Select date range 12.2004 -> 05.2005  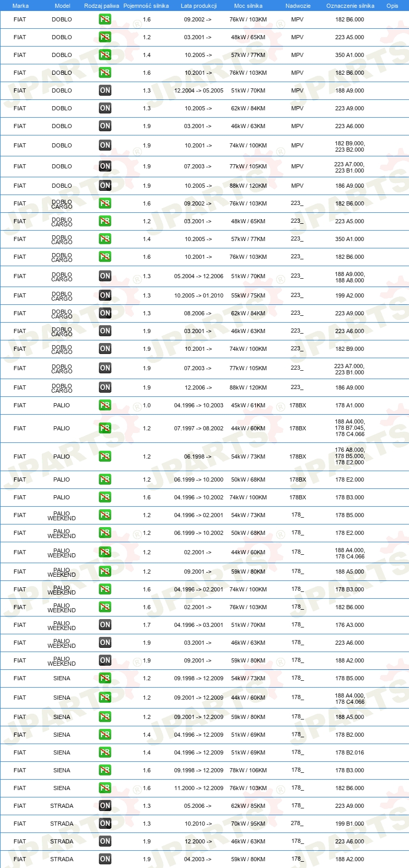(199, 90)
